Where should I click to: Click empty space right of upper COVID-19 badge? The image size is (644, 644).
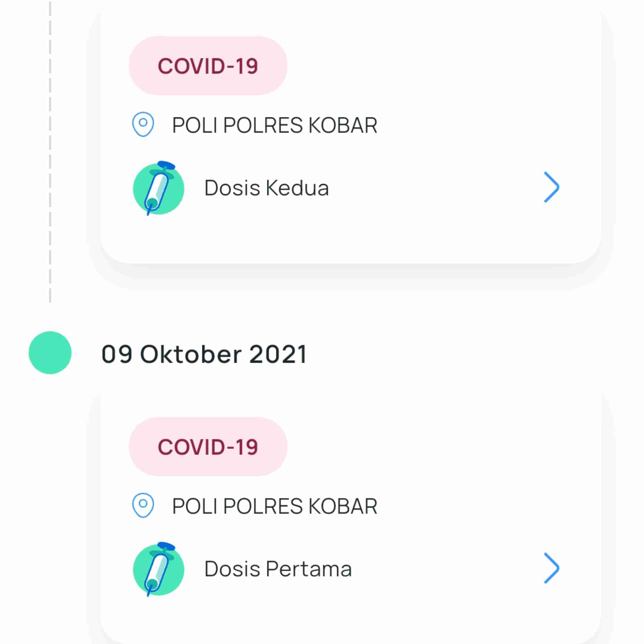pos(433,66)
